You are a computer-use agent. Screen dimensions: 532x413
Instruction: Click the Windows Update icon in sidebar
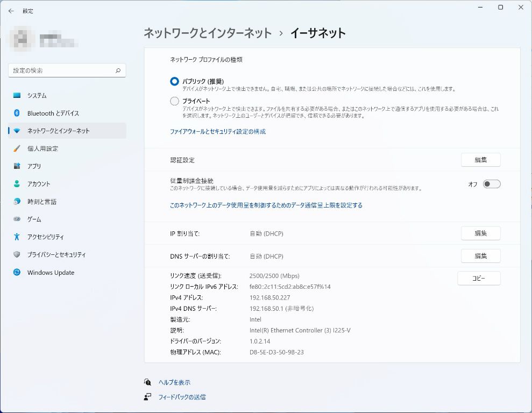click(x=17, y=273)
